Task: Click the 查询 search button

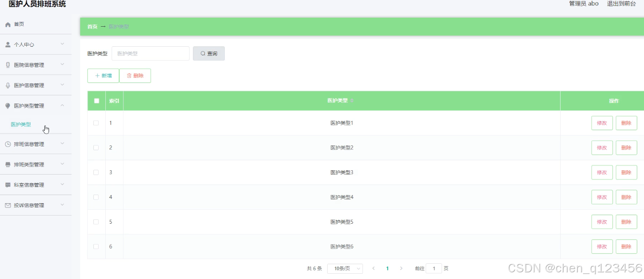Action: pyautogui.click(x=209, y=53)
